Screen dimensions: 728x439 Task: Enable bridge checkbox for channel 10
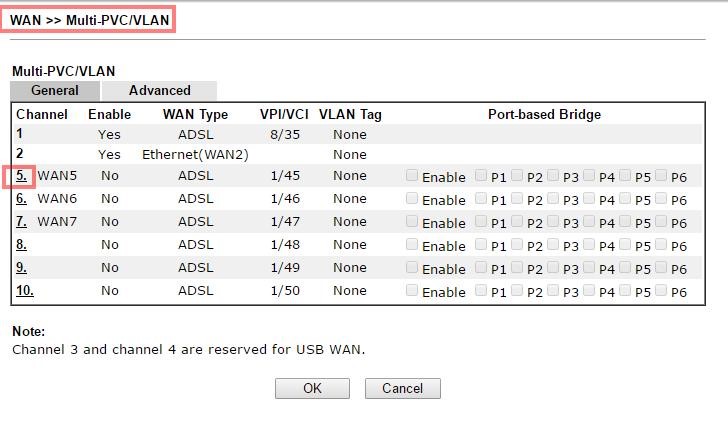[x=412, y=290]
